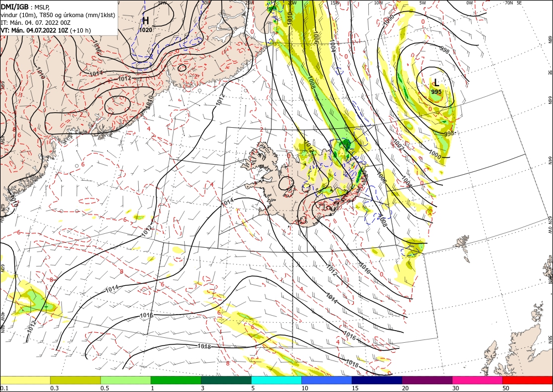553x392 pixels.
Task: Select the light green 0.5 legend swatch
Action: click(x=126, y=380)
